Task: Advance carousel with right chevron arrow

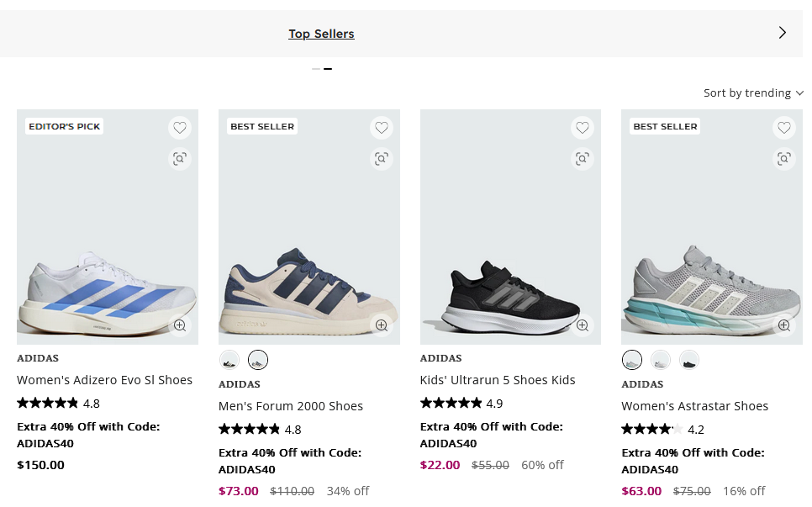Action: tap(783, 33)
